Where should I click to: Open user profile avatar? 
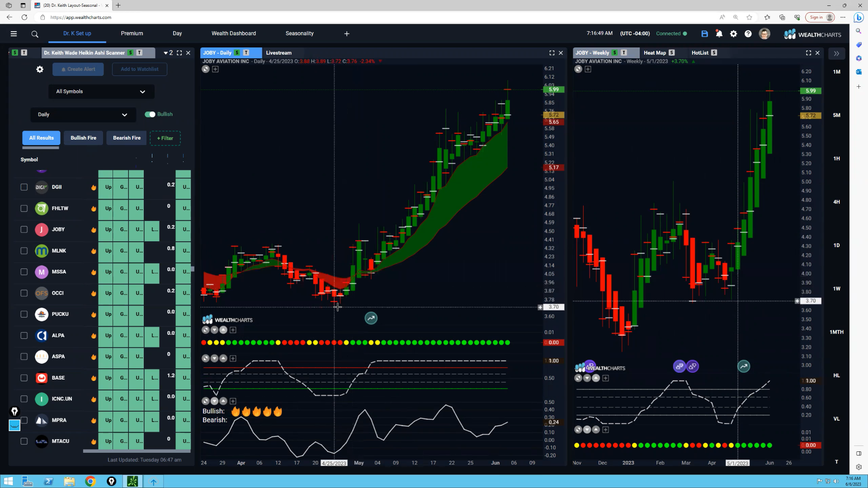764,34
